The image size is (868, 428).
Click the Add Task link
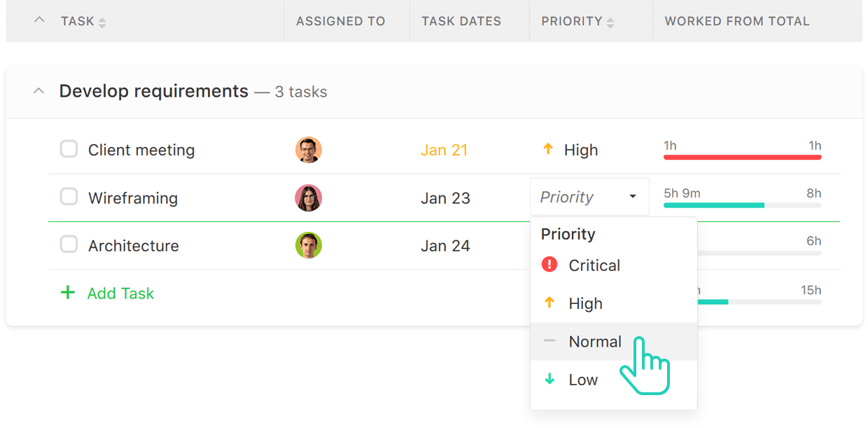point(120,293)
